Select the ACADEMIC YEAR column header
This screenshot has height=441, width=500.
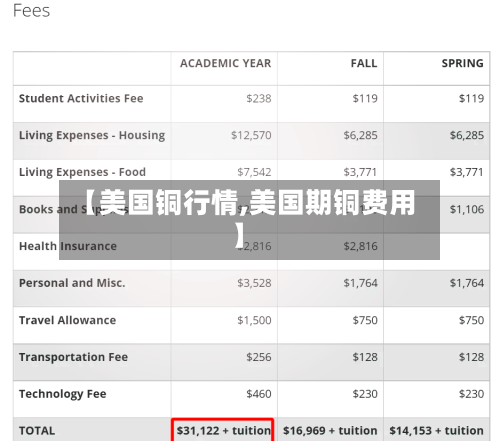pyautogui.click(x=226, y=63)
